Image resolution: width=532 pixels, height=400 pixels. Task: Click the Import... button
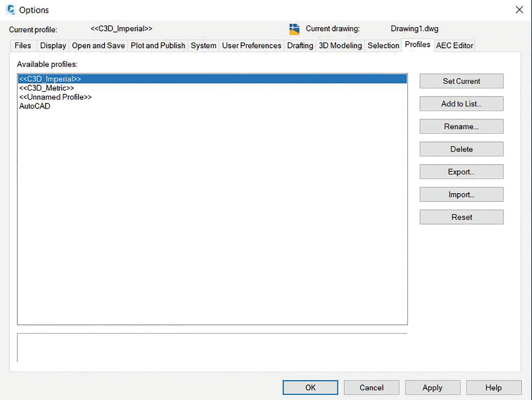pyautogui.click(x=461, y=195)
